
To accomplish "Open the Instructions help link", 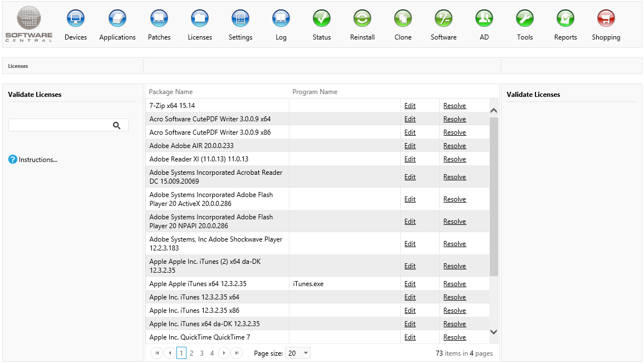I will pyautogui.click(x=38, y=160).
